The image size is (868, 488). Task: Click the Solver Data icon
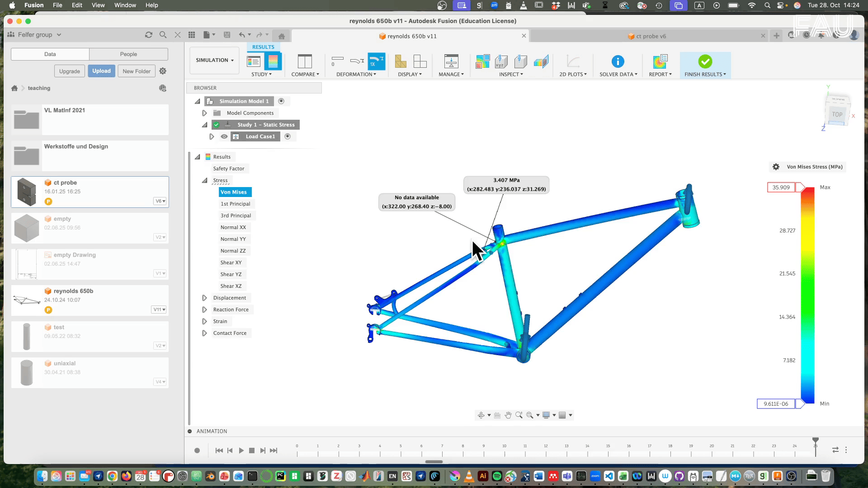click(618, 62)
